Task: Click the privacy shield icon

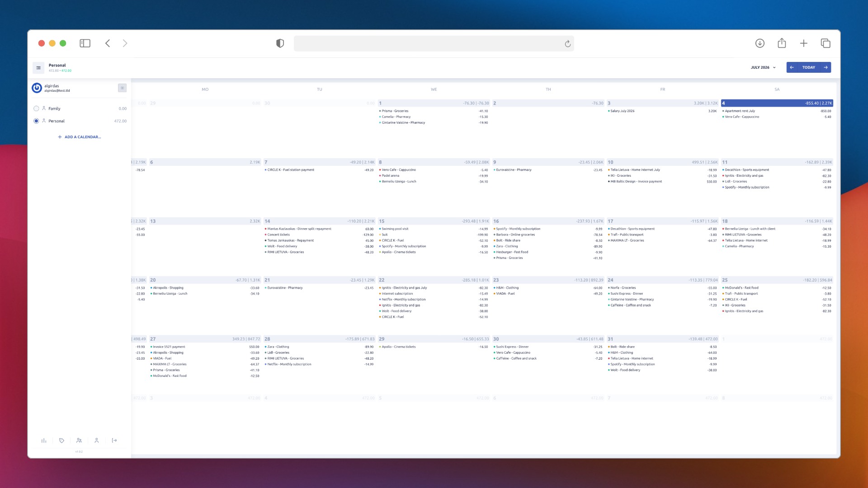Action: point(280,43)
